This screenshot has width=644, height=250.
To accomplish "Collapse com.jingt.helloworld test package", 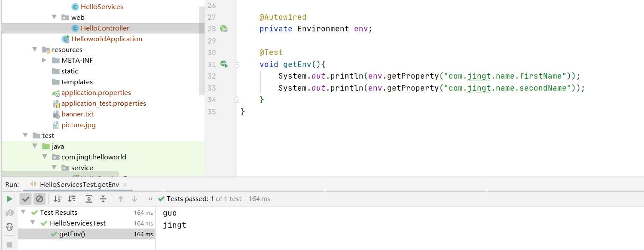I will click(x=44, y=157).
